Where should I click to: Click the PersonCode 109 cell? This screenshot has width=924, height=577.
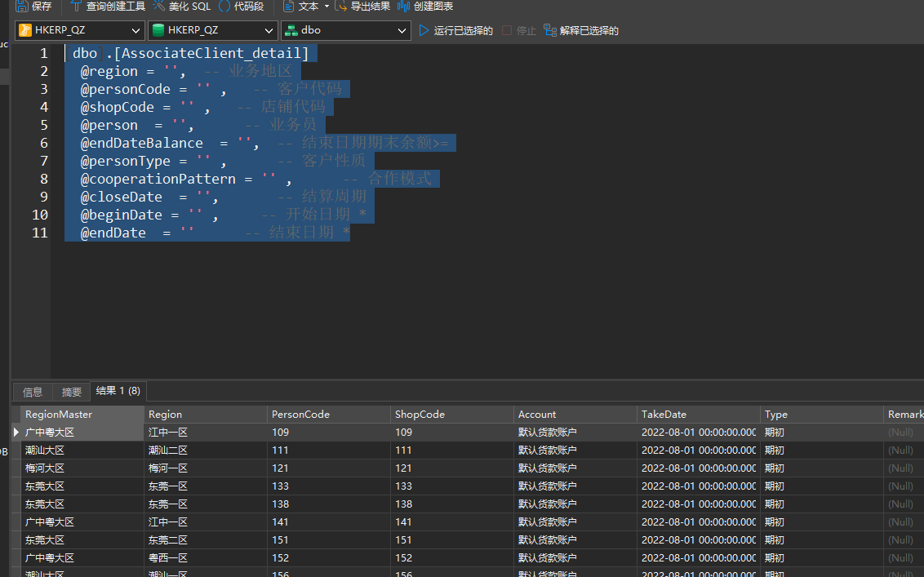tap(328, 432)
